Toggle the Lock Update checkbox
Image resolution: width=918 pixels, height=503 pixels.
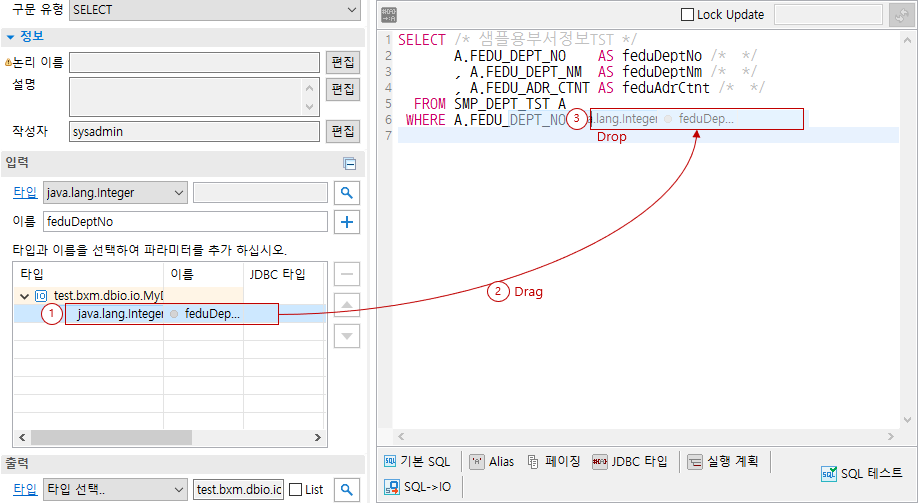point(687,15)
